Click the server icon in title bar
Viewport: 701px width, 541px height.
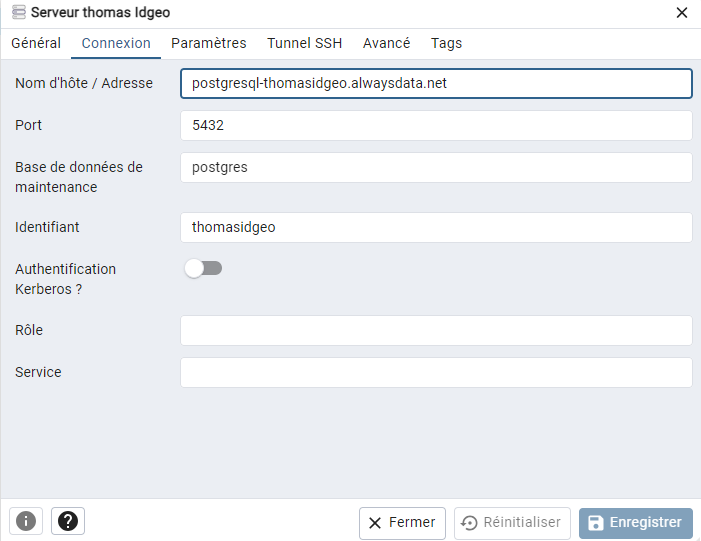point(18,13)
